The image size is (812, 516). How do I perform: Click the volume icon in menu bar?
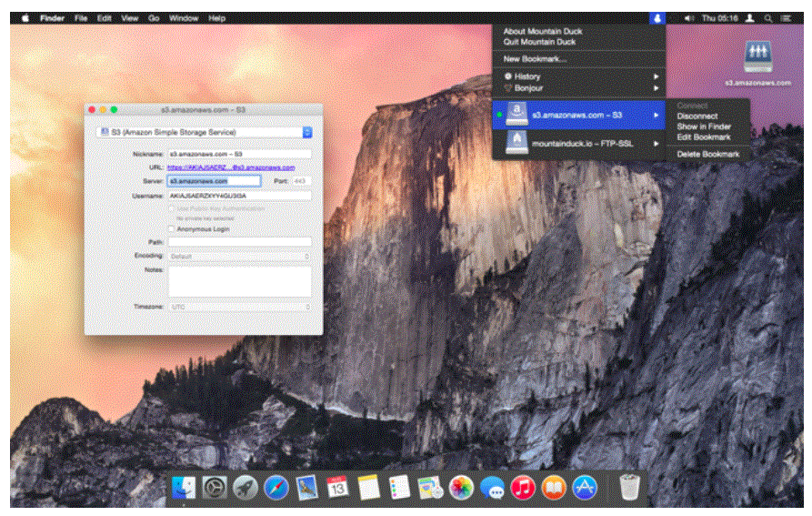[688, 18]
